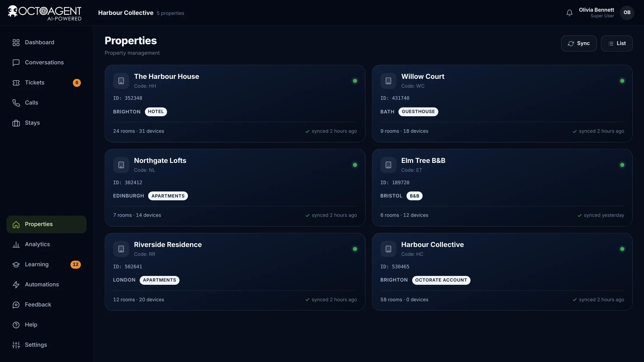Click the Settings sliders icon

[16, 345]
